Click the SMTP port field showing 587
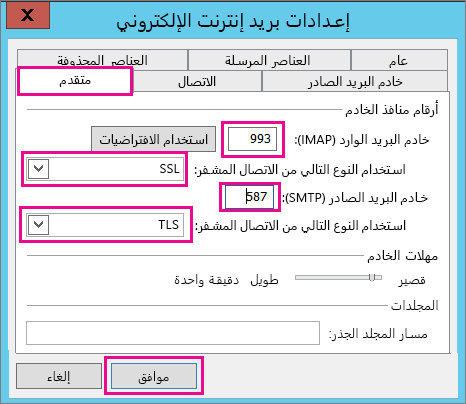Screen dimensions: 466x404 [x=249, y=197]
